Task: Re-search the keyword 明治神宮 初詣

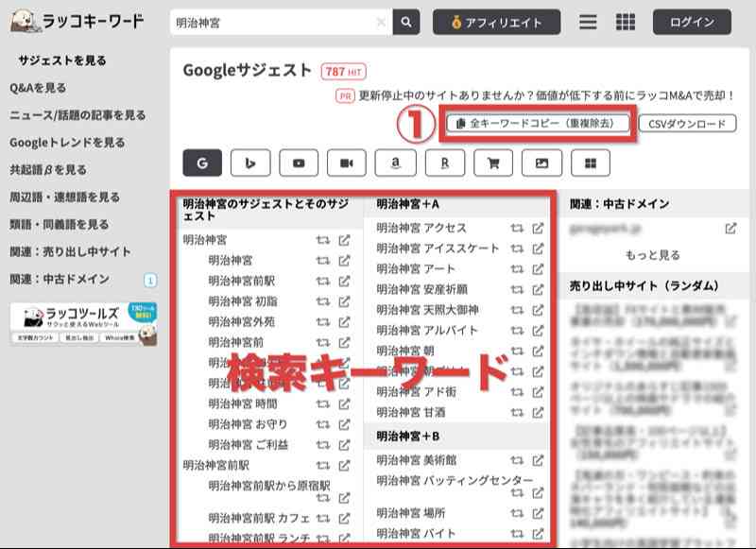Action: point(323,301)
